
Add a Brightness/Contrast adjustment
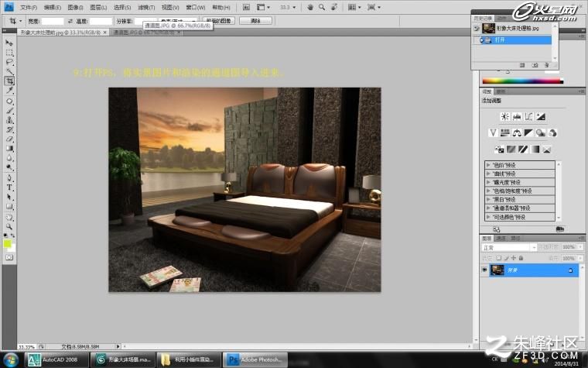coord(504,117)
